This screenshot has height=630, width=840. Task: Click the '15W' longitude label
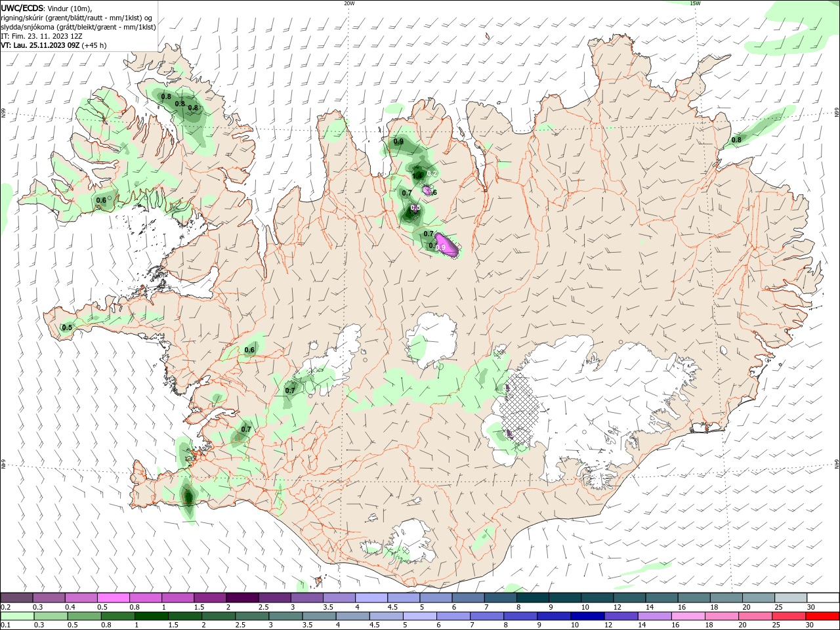695,3
